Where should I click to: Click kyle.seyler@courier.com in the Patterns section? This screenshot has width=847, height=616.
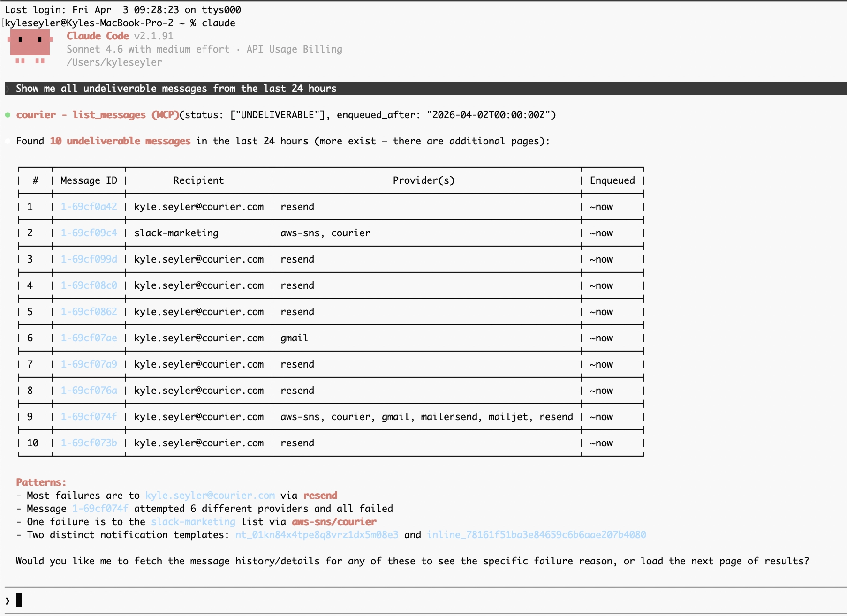210,495
